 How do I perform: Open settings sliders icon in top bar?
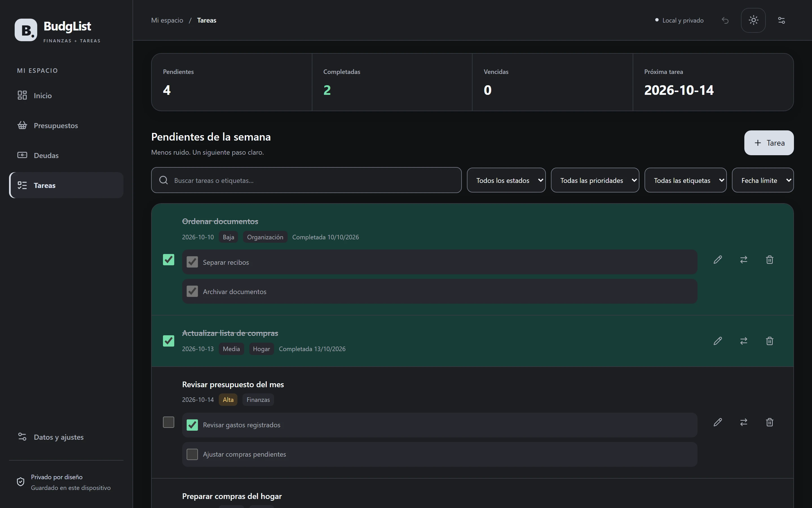(x=782, y=21)
